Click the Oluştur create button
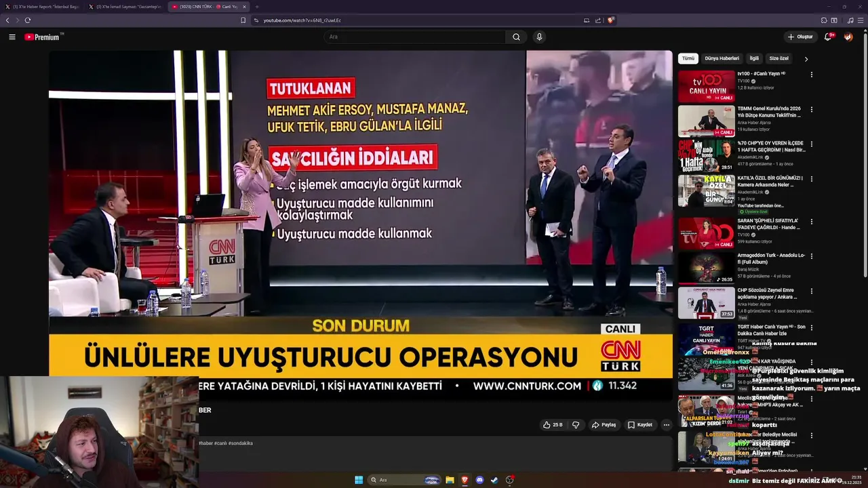 point(800,37)
